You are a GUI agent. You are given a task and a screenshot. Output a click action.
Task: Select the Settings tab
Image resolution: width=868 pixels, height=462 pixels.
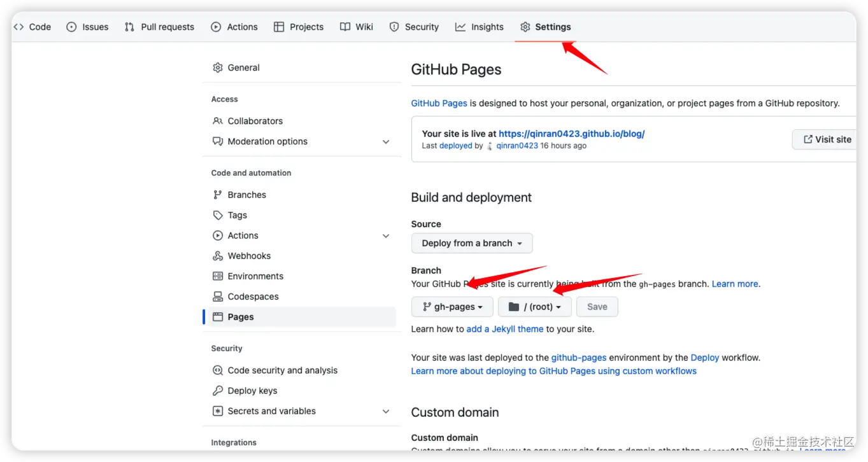546,27
